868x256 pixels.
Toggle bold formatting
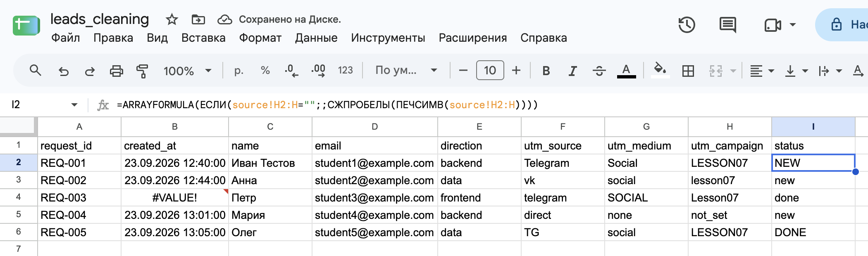coord(546,71)
